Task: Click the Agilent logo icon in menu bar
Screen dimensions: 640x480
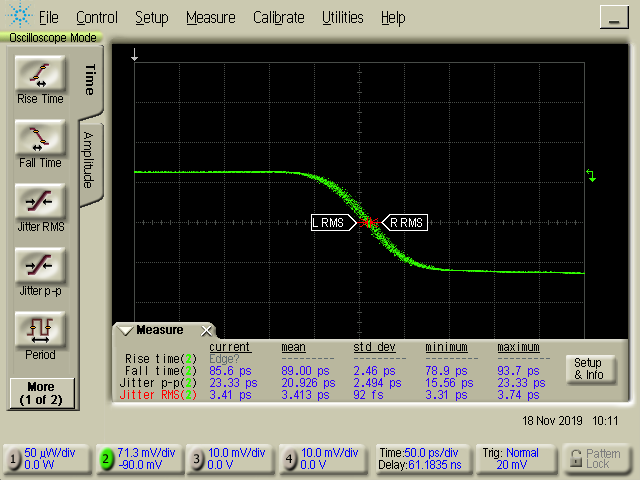Action: pos(18,17)
